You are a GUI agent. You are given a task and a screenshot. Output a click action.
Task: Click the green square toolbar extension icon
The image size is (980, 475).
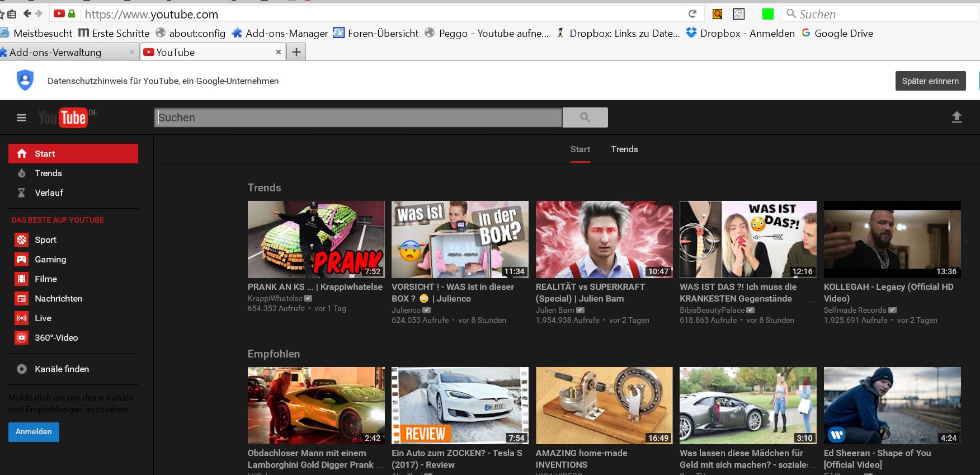pyautogui.click(x=767, y=14)
